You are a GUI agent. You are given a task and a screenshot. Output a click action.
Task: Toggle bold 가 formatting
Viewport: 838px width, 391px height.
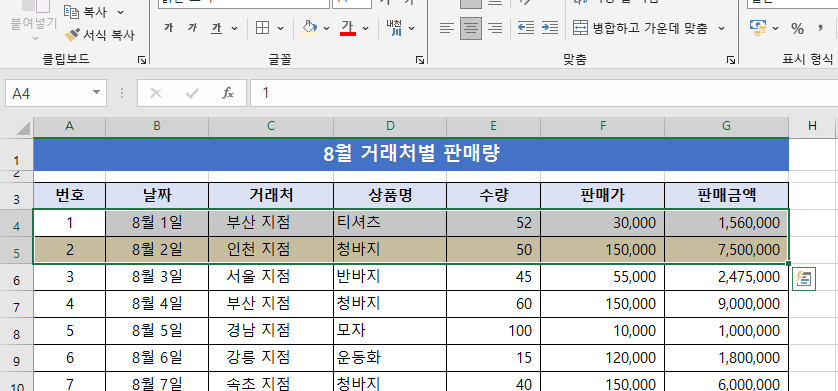168,28
